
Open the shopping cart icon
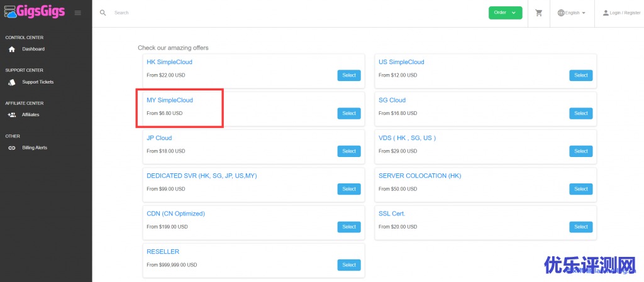tap(539, 13)
